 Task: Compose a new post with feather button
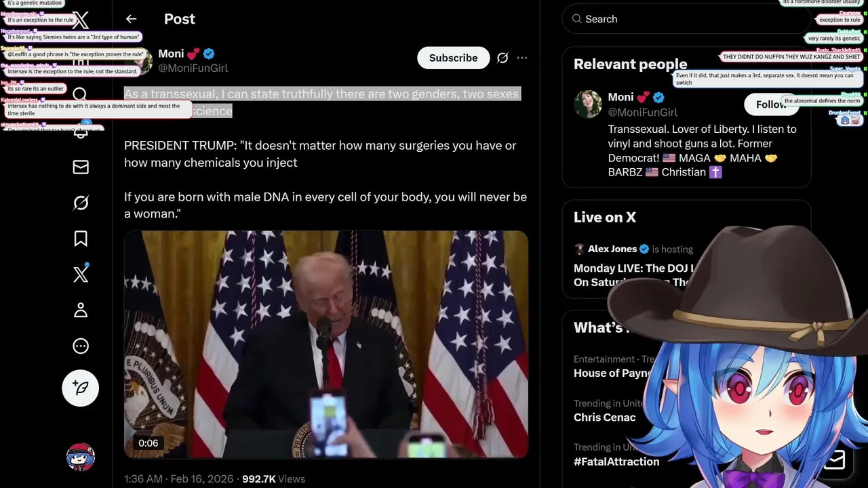pos(81,388)
